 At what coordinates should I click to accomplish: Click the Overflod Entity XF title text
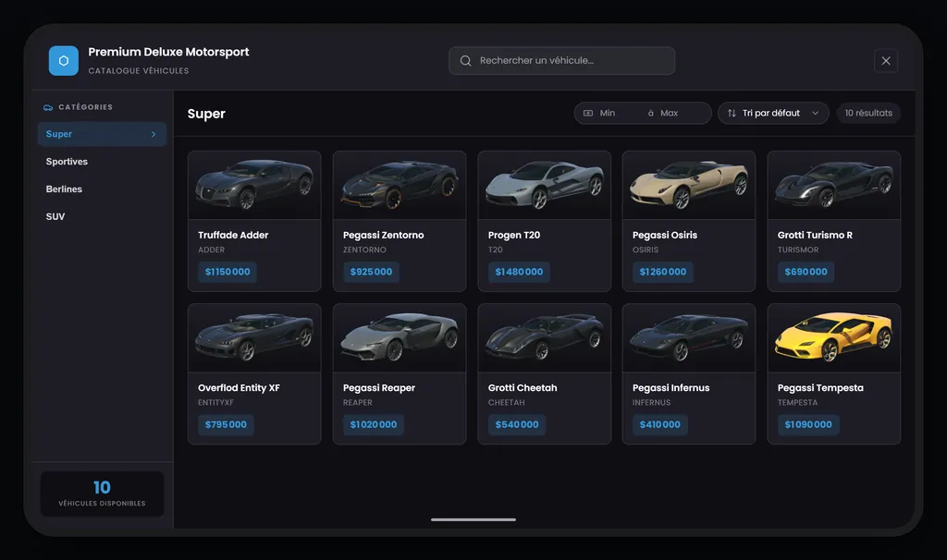pyautogui.click(x=240, y=388)
